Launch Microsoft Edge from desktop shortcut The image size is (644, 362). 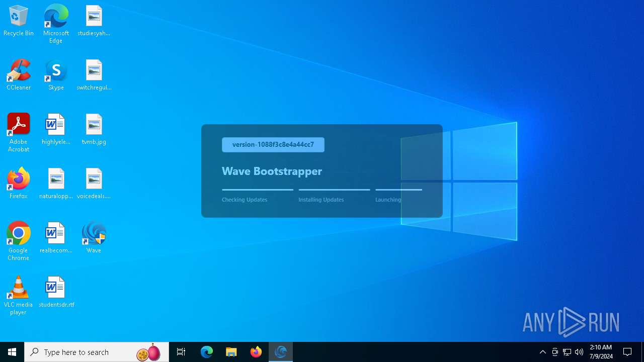[x=56, y=24]
